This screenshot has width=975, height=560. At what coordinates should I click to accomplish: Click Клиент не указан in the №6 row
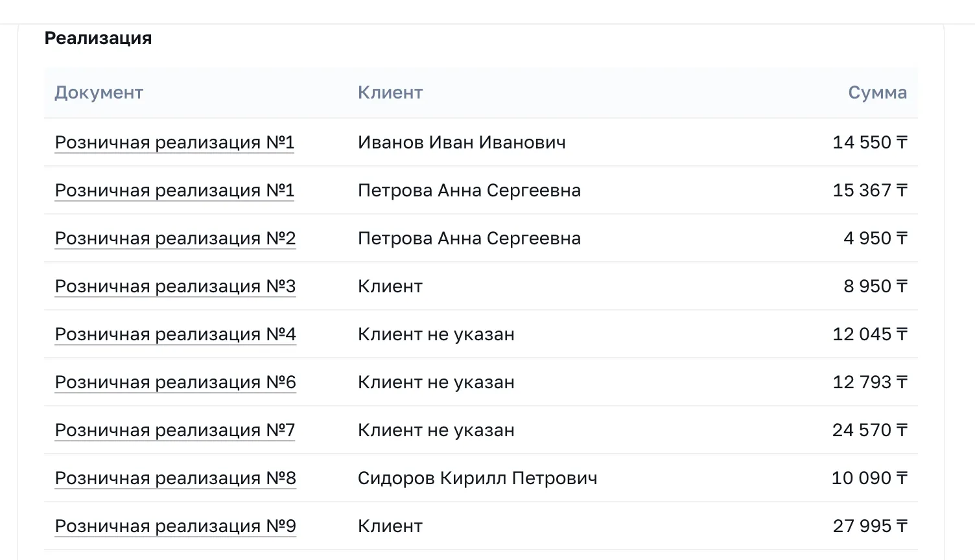(x=436, y=382)
